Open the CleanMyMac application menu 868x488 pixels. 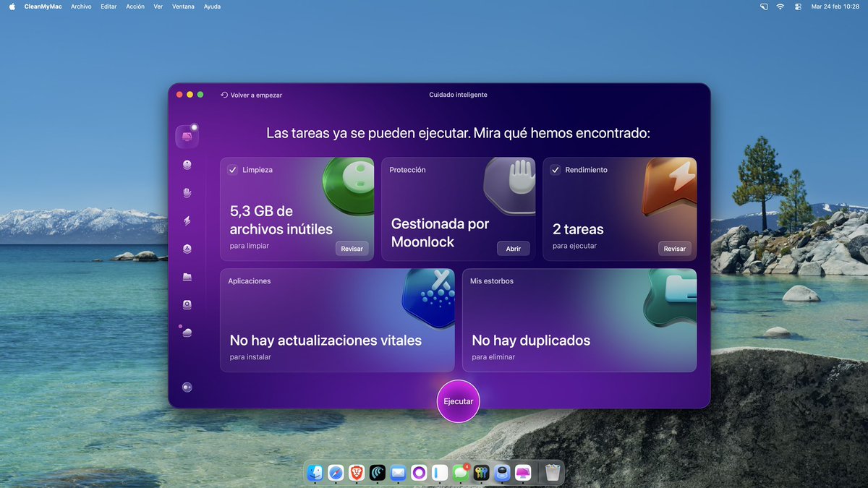pos(43,7)
